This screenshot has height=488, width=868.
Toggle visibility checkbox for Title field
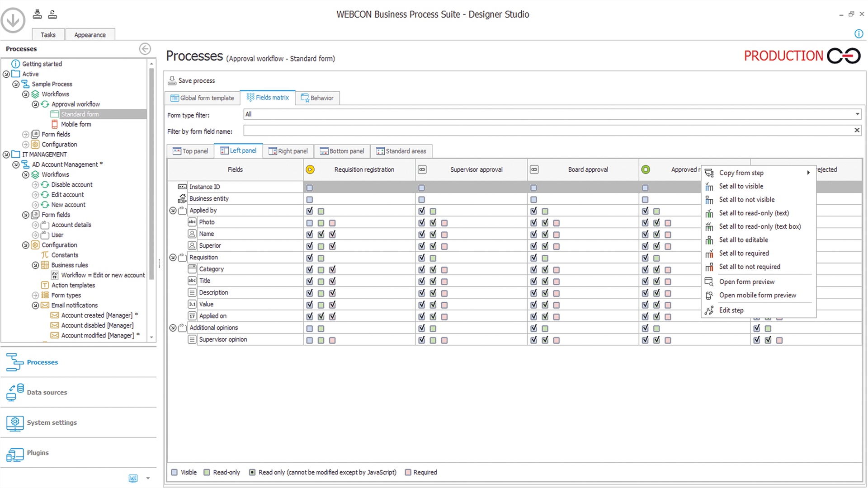click(310, 281)
